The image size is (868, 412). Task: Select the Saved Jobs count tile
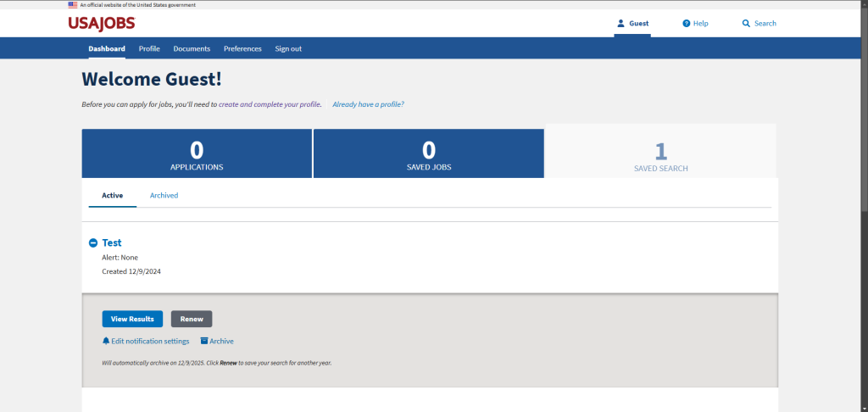click(x=429, y=153)
